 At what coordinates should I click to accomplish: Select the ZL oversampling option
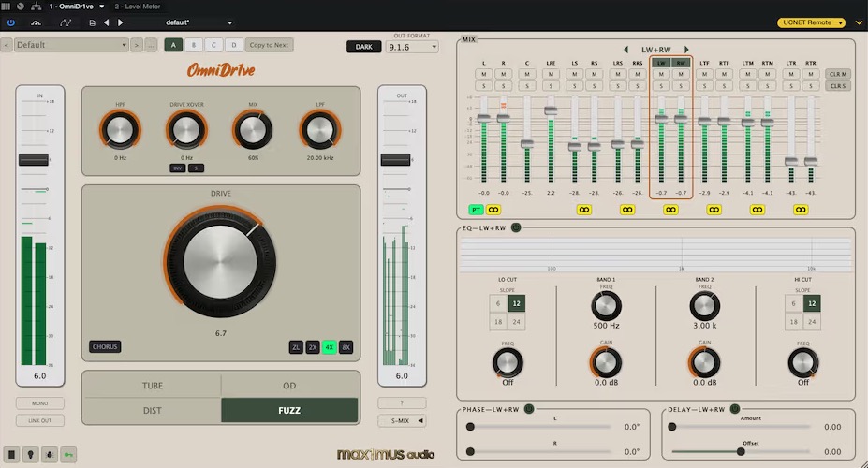coord(296,347)
